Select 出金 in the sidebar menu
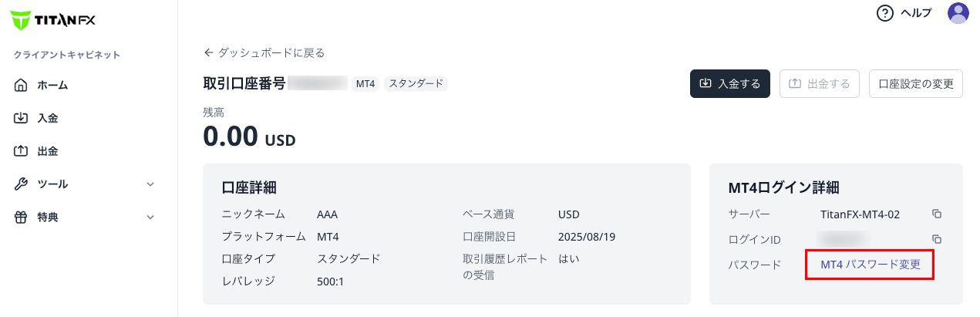This screenshot has width=980, height=317. coord(48,151)
